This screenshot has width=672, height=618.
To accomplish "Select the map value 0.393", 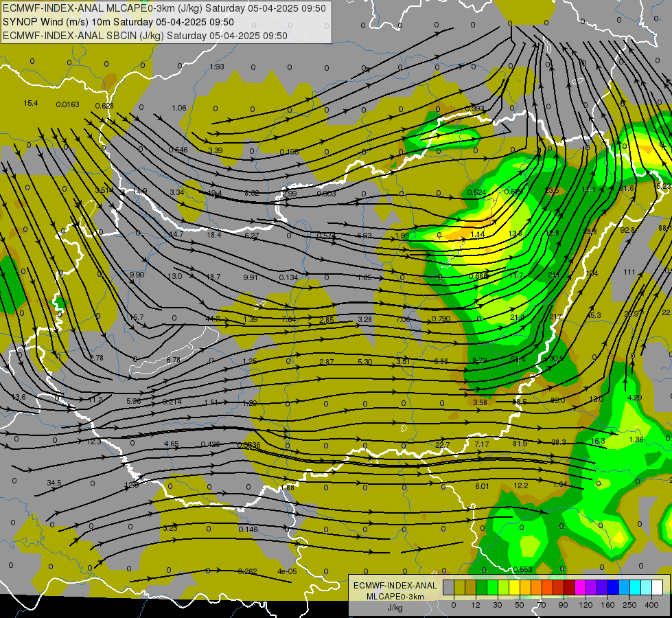I will [x=474, y=108].
